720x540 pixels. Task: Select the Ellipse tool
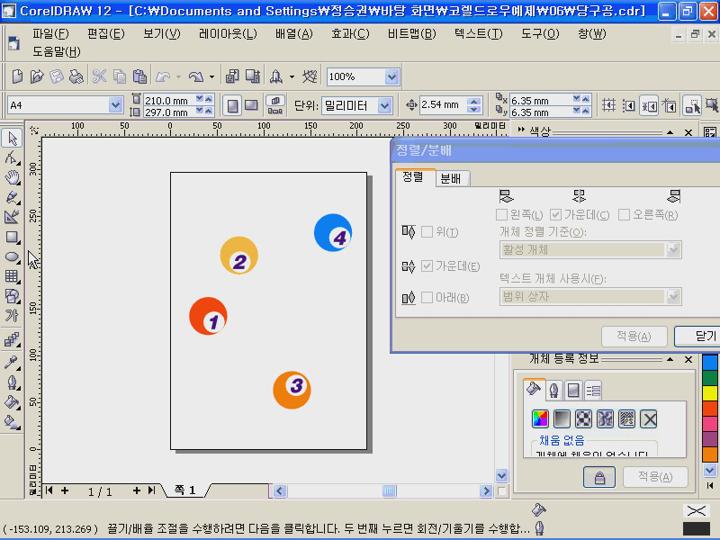click(12, 257)
